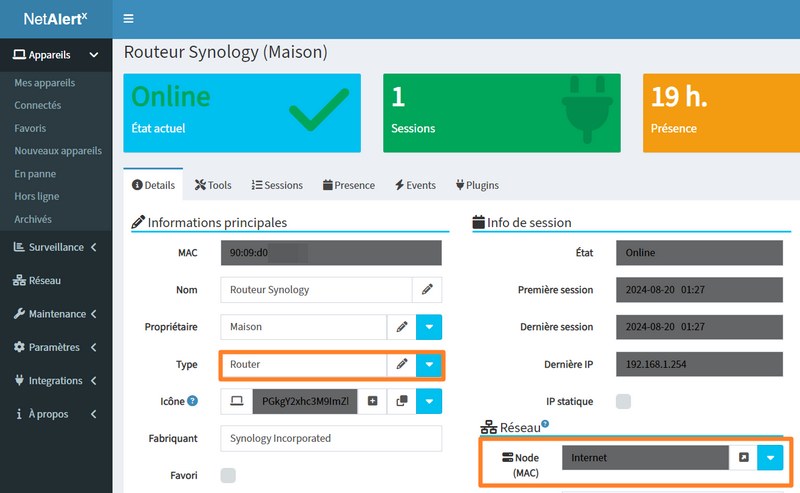
Task: Open Mes appareils list
Action: (44, 83)
